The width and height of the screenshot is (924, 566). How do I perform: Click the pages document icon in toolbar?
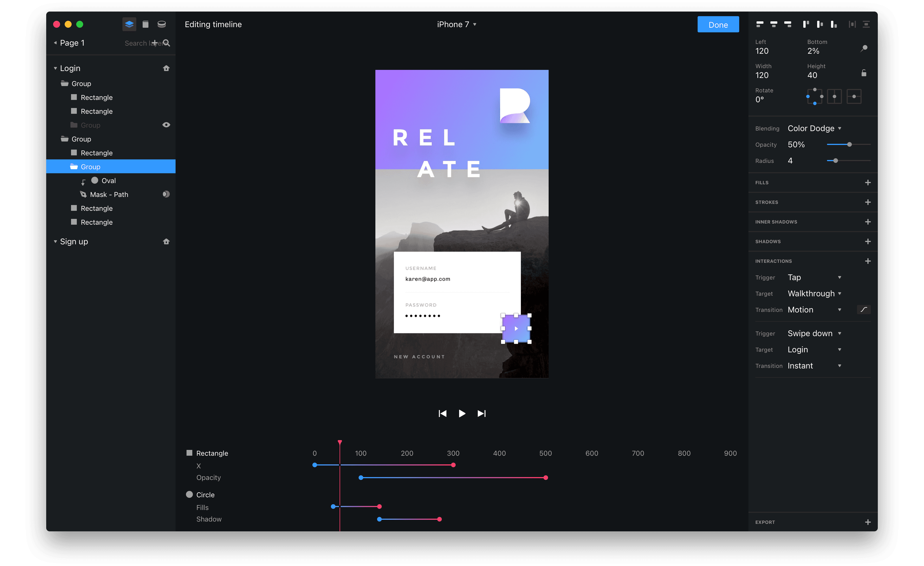(x=146, y=24)
